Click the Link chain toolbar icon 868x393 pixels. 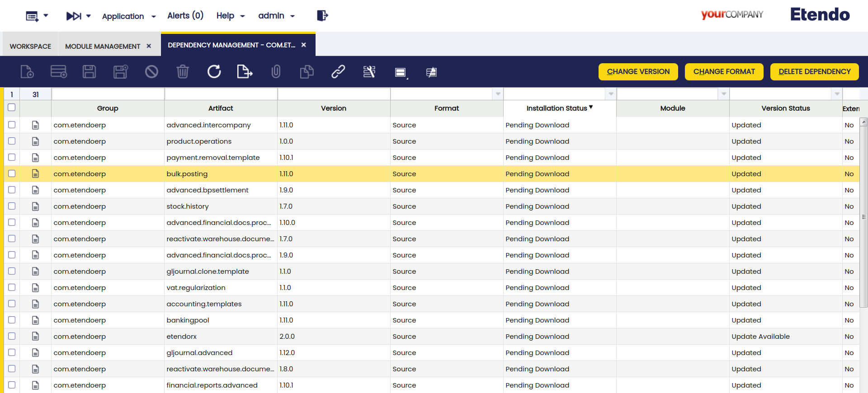click(x=338, y=71)
